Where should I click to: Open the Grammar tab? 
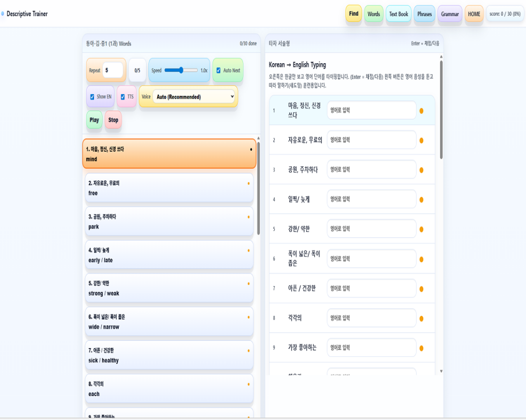tap(449, 14)
